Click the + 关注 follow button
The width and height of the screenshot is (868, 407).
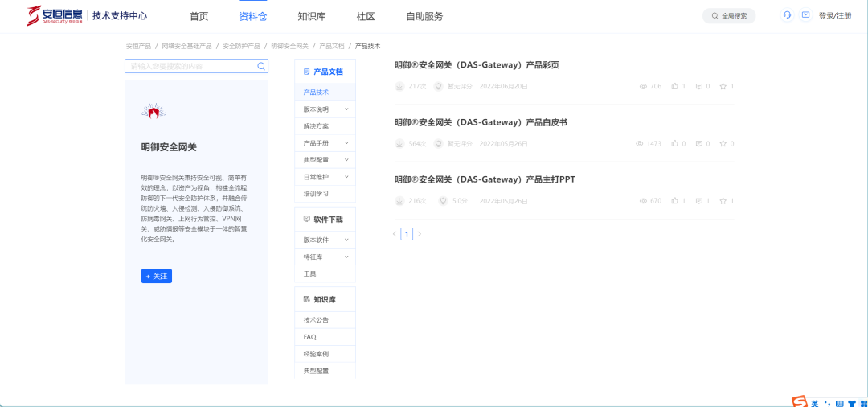(x=157, y=276)
